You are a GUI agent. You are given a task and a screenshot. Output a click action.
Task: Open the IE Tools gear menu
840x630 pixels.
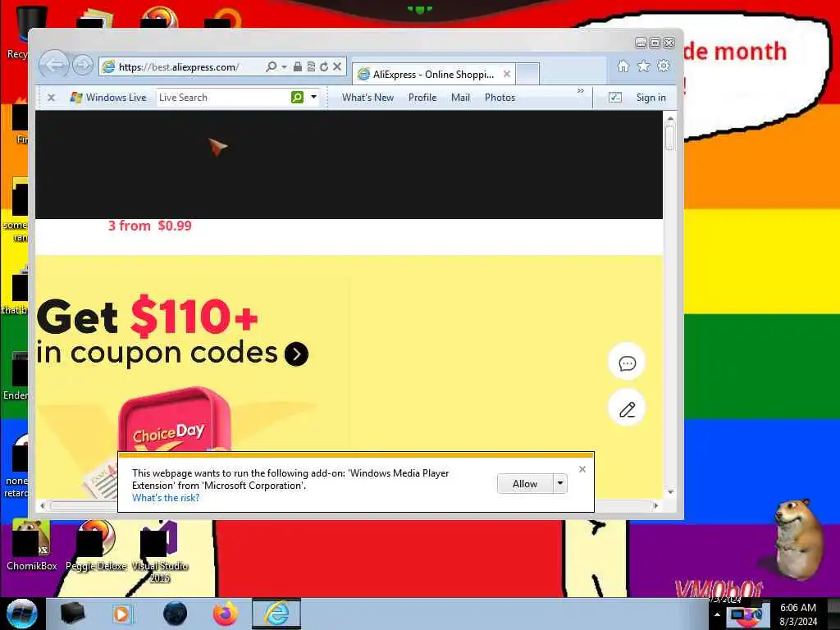tap(663, 66)
